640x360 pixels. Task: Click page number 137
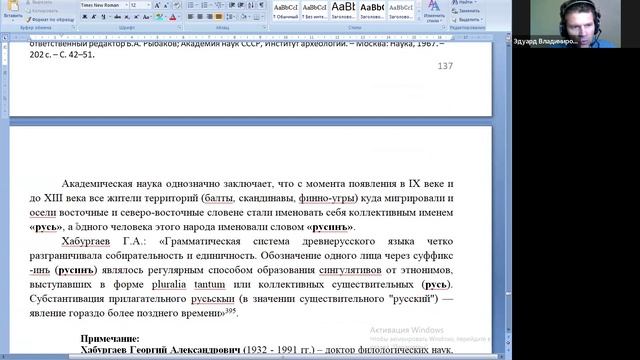click(x=445, y=66)
